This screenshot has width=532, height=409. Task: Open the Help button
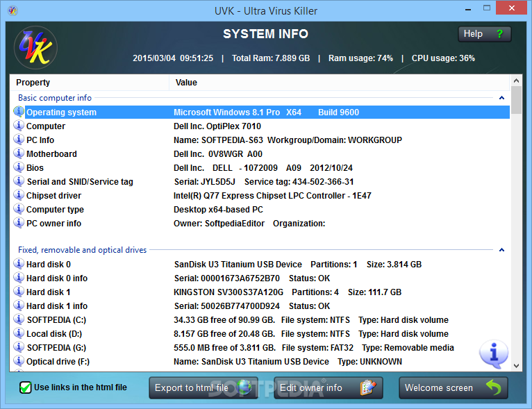point(485,34)
